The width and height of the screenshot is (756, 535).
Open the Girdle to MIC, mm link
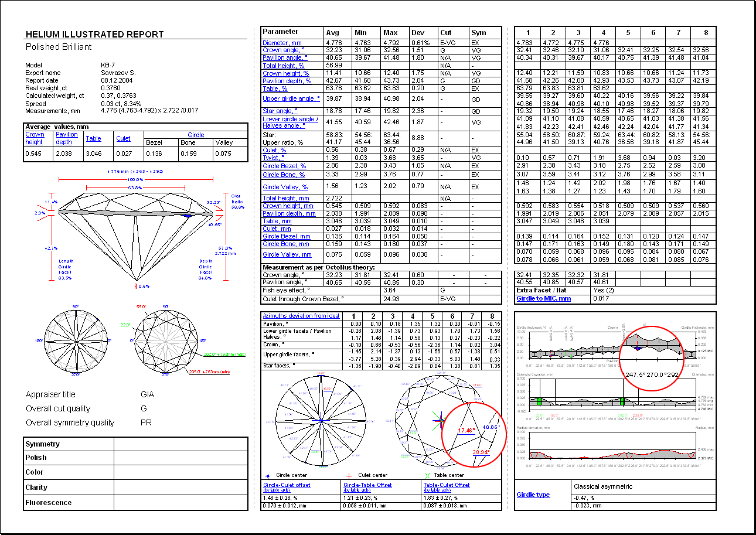tap(543, 298)
